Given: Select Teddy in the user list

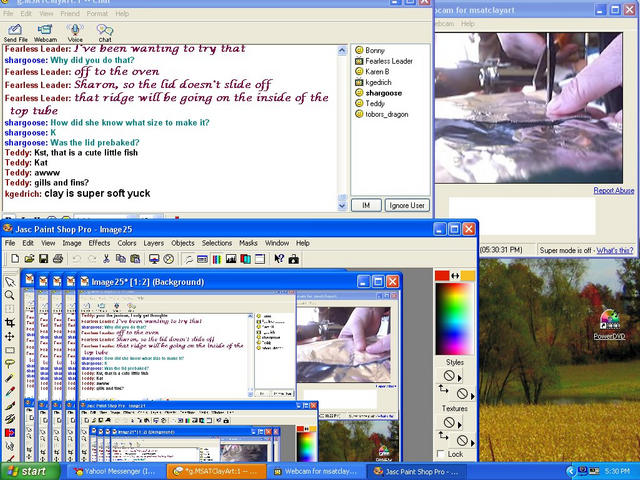Looking at the screenshot, I should coord(370,104).
